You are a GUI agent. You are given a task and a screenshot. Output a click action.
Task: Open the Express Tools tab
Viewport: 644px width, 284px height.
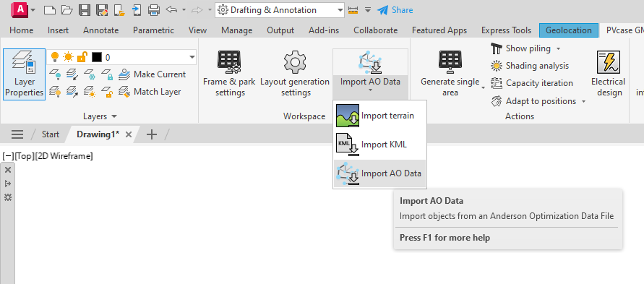(x=506, y=30)
